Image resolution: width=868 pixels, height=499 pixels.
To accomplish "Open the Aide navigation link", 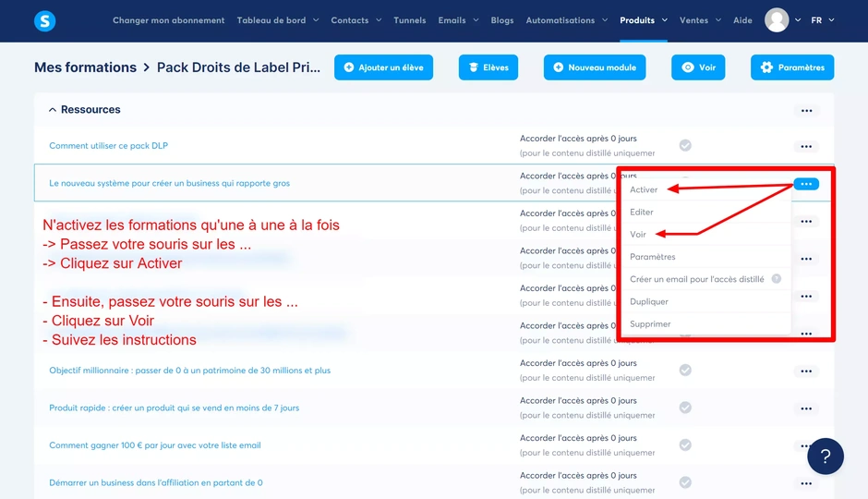I will (x=742, y=20).
